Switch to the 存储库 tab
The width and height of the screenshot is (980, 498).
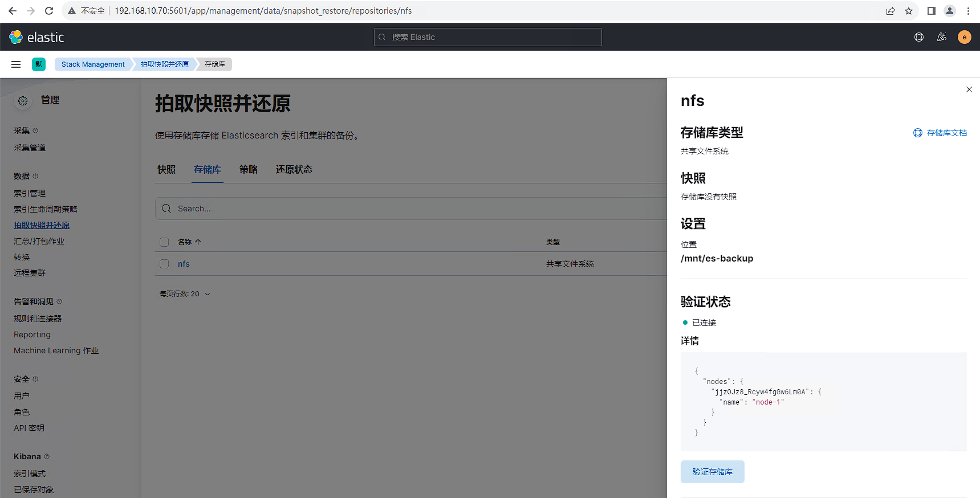point(208,170)
